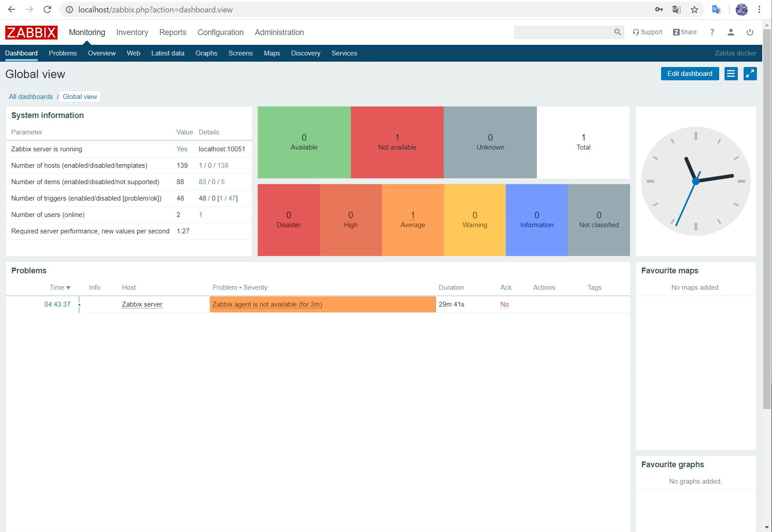Screen dimensions: 772x532
Task: Open the user profile icon
Action: tap(731, 32)
